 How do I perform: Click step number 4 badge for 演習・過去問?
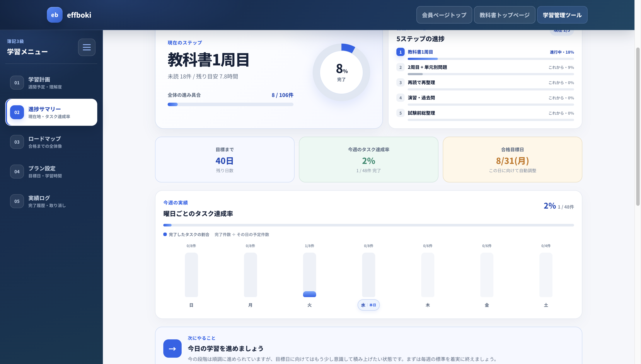pos(400,98)
